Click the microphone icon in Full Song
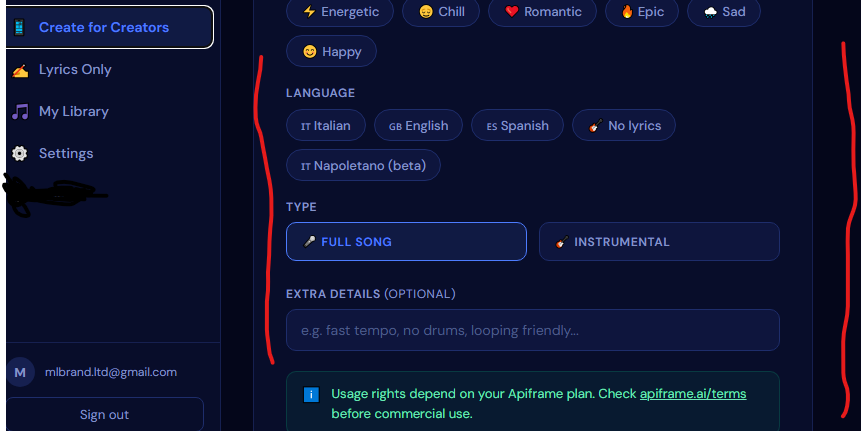 click(x=310, y=242)
